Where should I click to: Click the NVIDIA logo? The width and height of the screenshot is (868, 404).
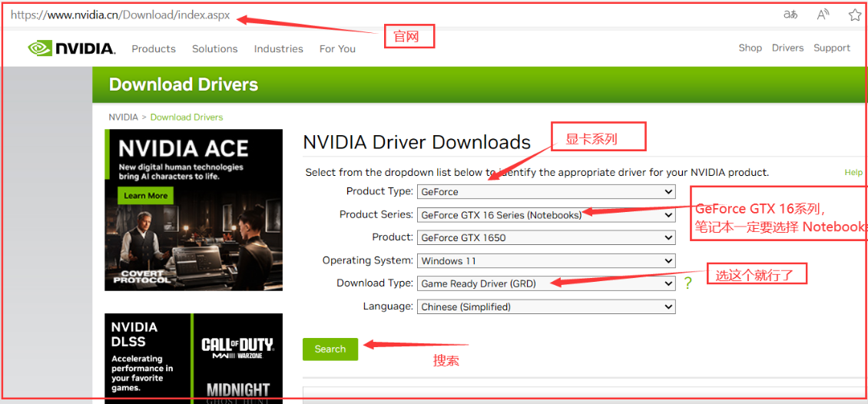(x=72, y=48)
